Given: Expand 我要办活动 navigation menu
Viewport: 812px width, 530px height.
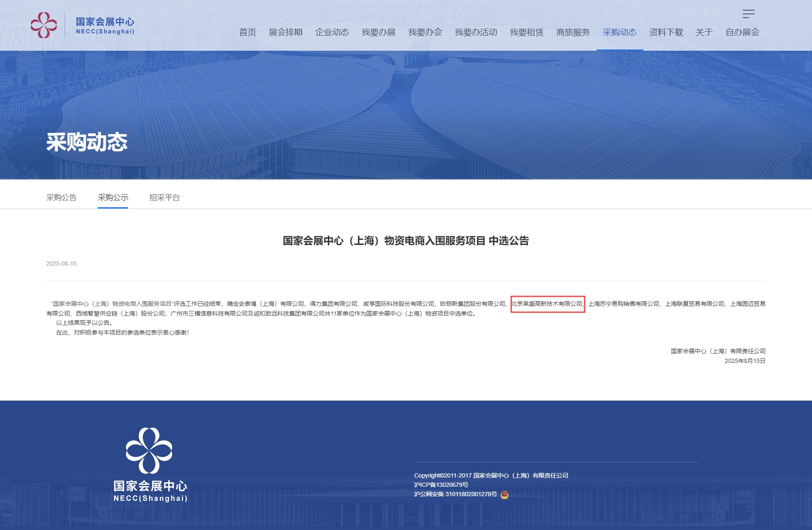Looking at the screenshot, I should [476, 33].
